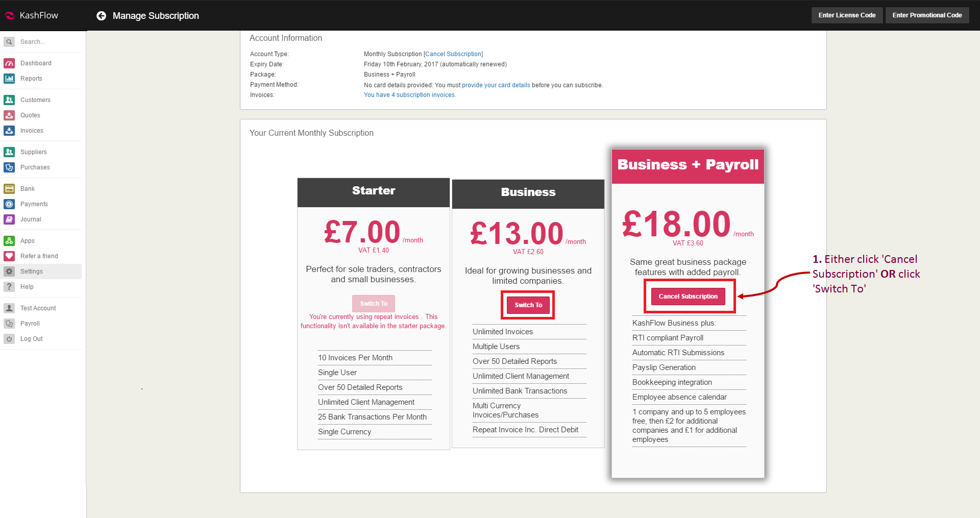This screenshot has height=518, width=980.
Task: Open Purchases in the sidebar
Action: [35, 167]
